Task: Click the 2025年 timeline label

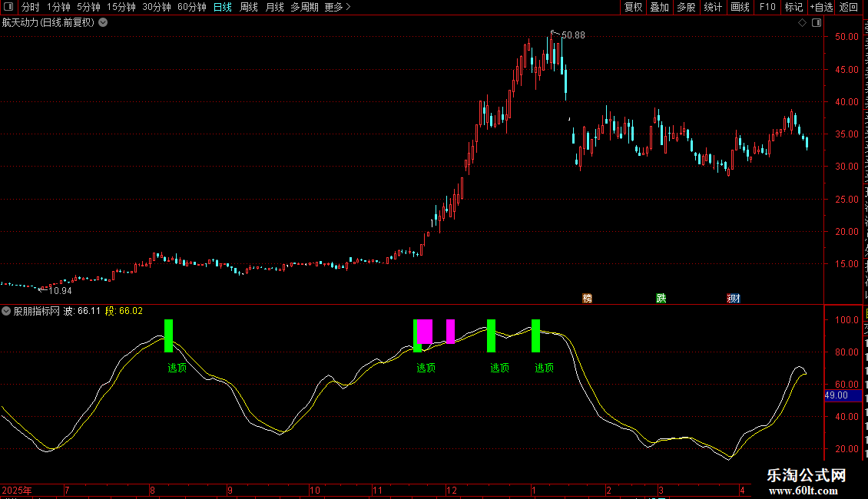Action: 17,490
